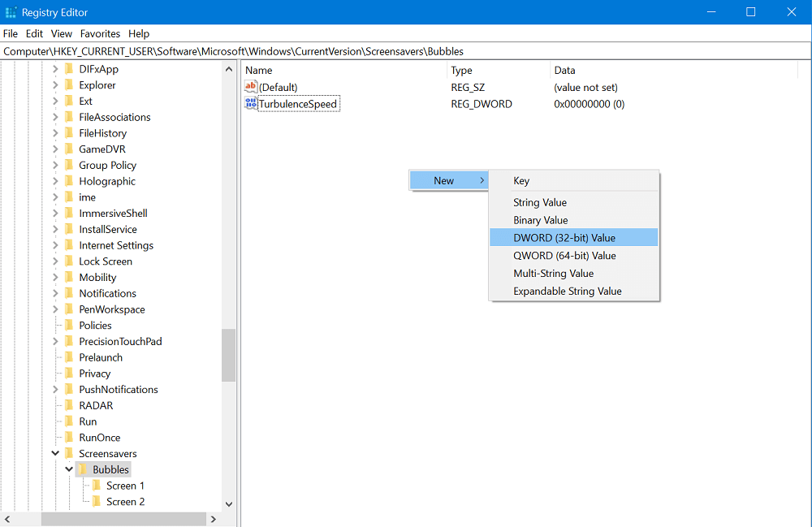Click the (Default) string value icon
The width and height of the screenshot is (812, 527).
(251, 86)
